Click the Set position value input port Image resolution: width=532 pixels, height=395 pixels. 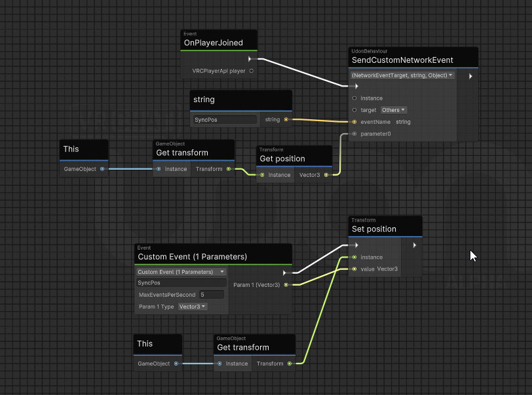pyautogui.click(x=354, y=269)
